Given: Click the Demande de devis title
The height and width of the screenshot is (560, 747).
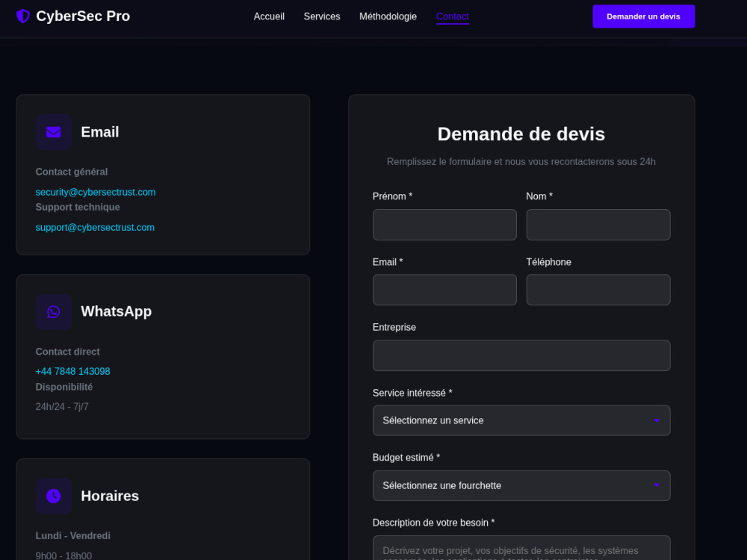Looking at the screenshot, I should tap(521, 134).
